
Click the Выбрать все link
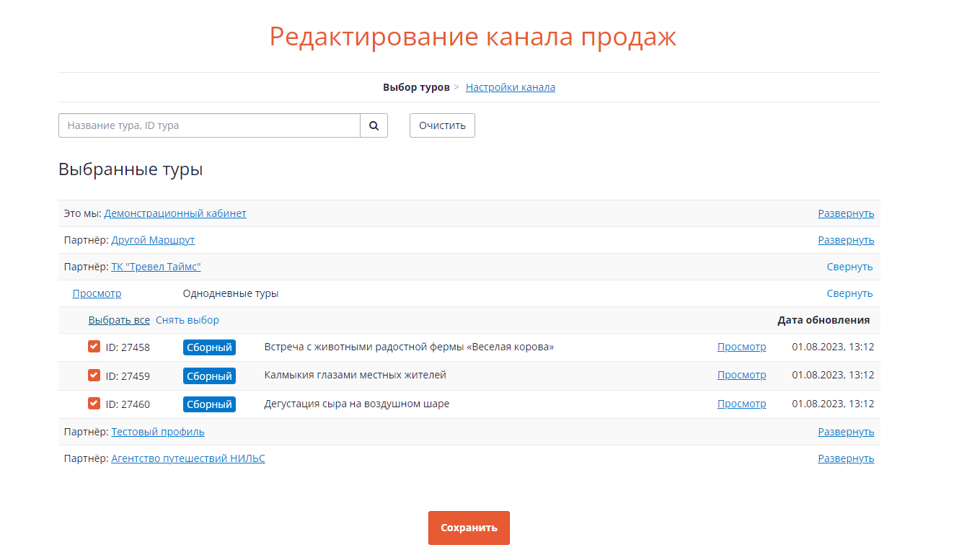(x=119, y=320)
